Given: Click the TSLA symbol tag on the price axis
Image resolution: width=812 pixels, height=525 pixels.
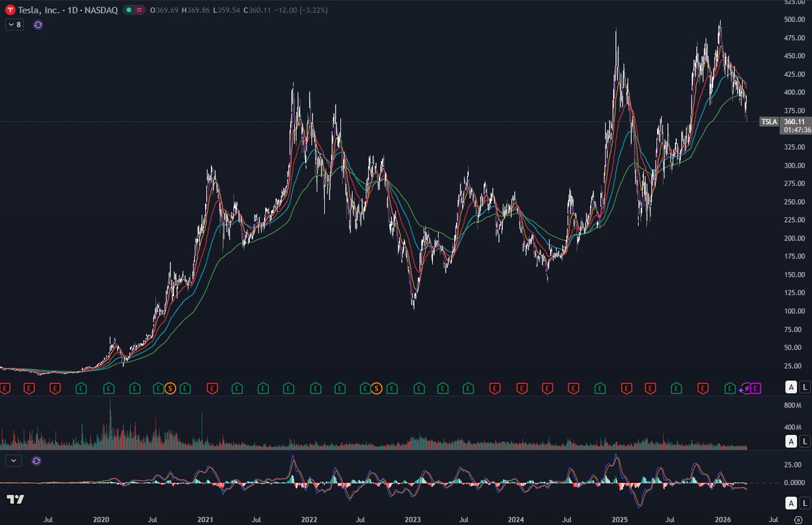Looking at the screenshot, I should coord(769,122).
